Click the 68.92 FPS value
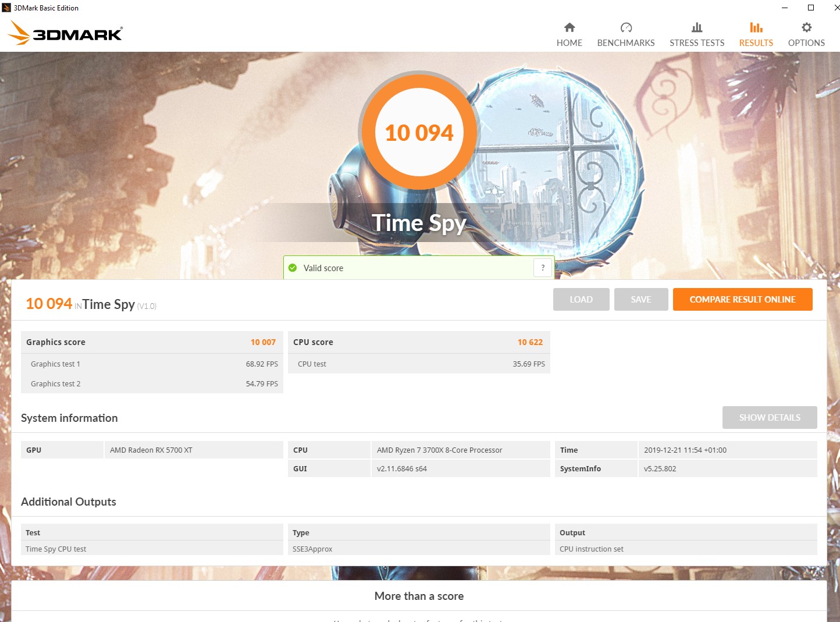This screenshot has height=622, width=840. 262,364
